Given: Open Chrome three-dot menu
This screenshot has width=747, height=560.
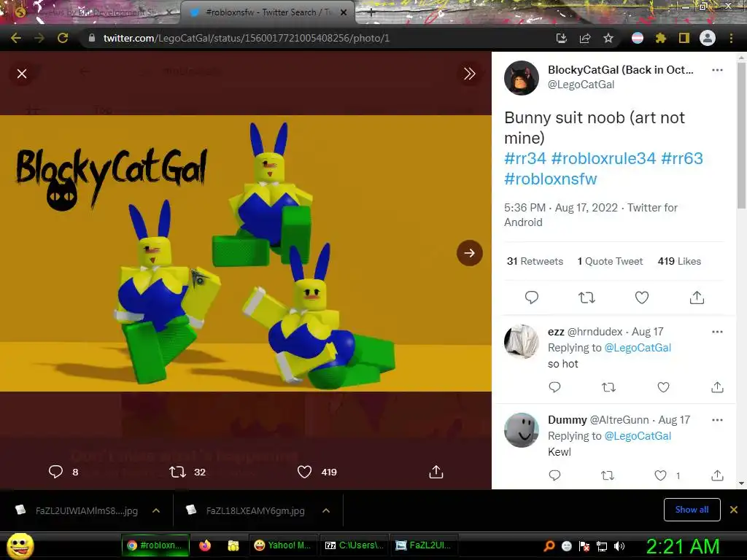Looking at the screenshot, I should coord(731,38).
